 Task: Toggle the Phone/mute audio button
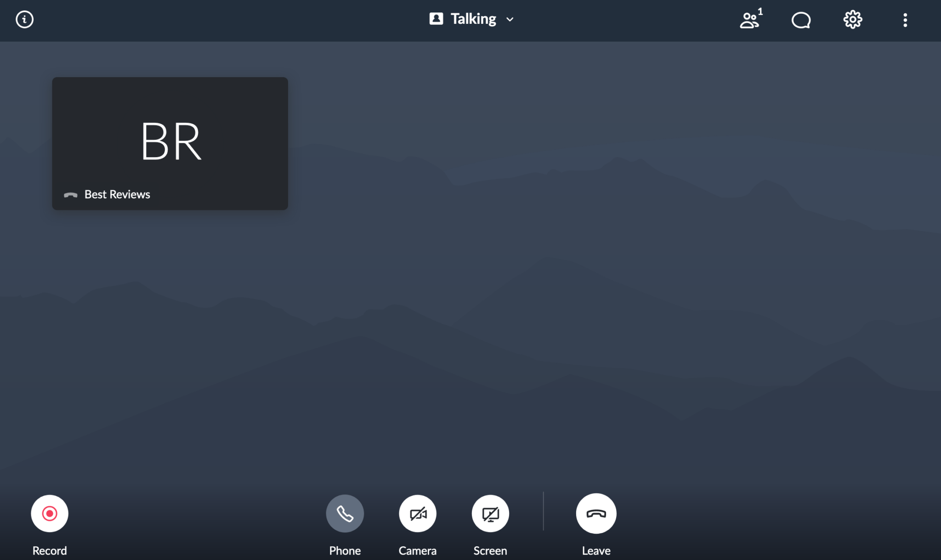coord(345,513)
